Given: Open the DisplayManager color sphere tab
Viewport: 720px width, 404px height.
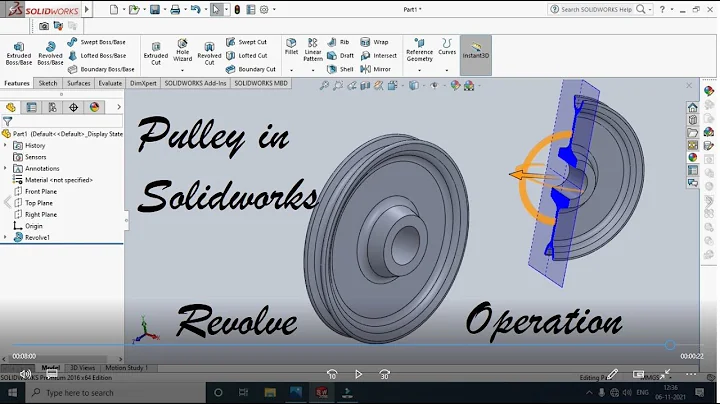Looking at the screenshot, I should tap(95, 107).
